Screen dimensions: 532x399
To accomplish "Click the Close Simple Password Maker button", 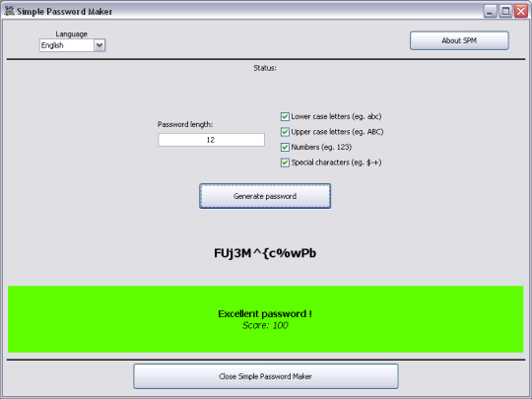I will click(x=266, y=376).
